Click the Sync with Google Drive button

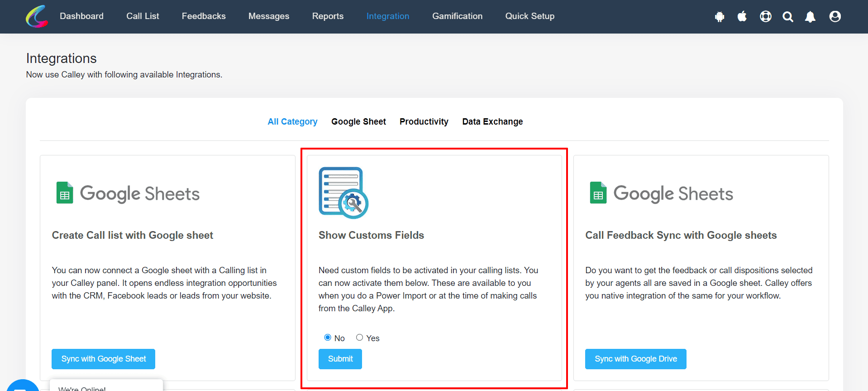636,359
